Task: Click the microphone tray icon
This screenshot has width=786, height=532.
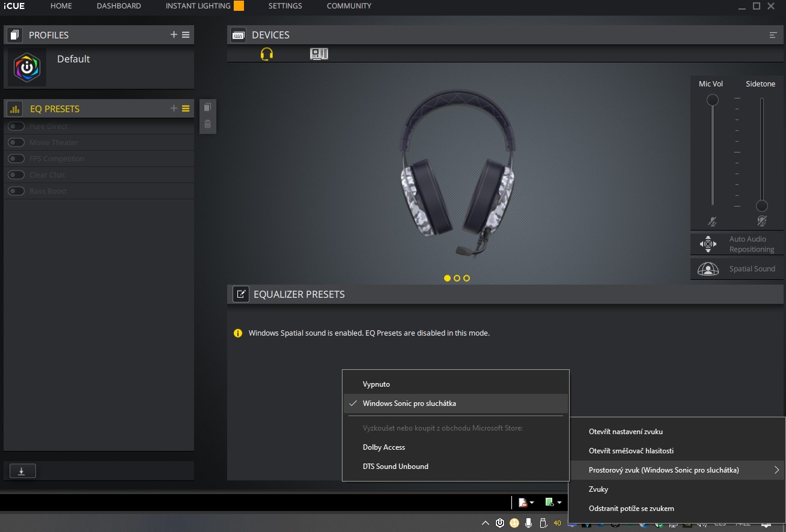Action: [529, 523]
